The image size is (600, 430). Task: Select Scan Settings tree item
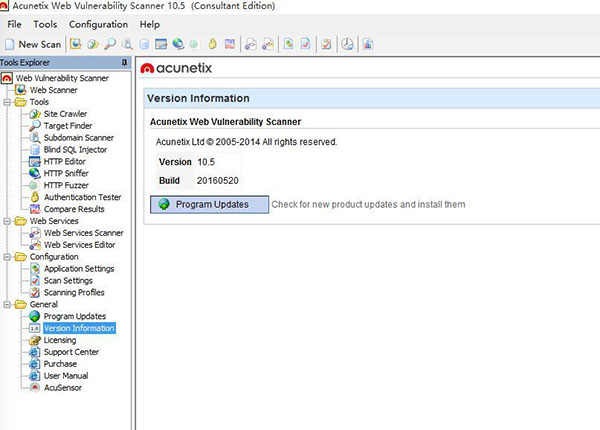pos(68,280)
